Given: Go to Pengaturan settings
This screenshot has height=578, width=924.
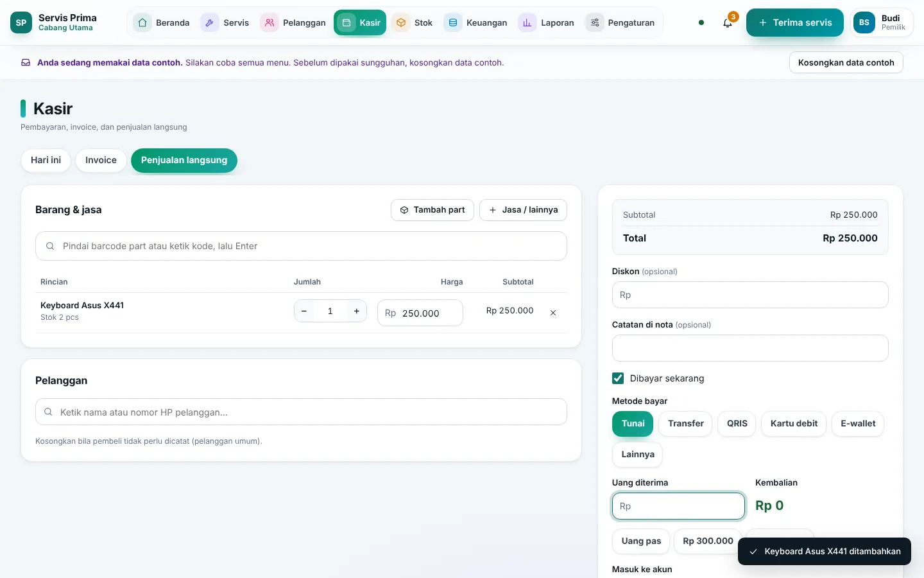Looking at the screenshot, I should (621, 22).
